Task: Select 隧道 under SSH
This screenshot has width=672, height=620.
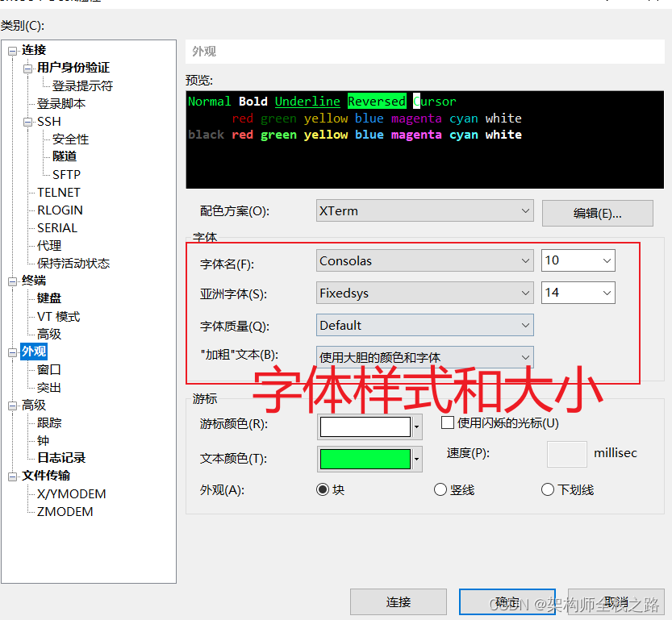Action: pyautogui.click(x=65, y=156)
